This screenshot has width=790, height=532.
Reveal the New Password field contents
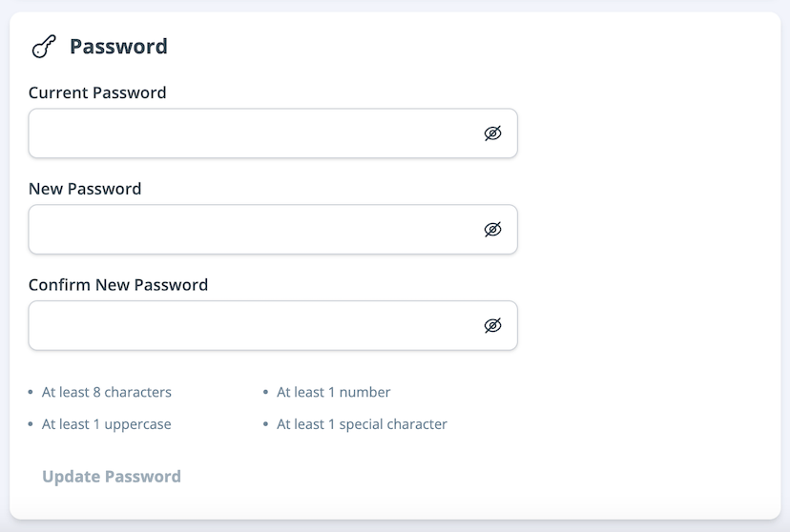tap(492, 230)
